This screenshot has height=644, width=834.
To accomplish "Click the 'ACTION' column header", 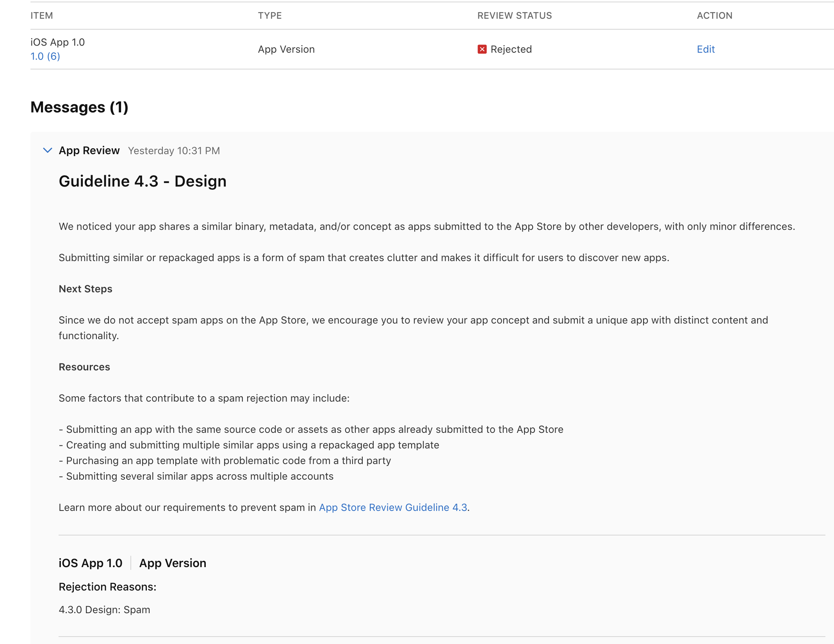I will [x=714, y=16].
